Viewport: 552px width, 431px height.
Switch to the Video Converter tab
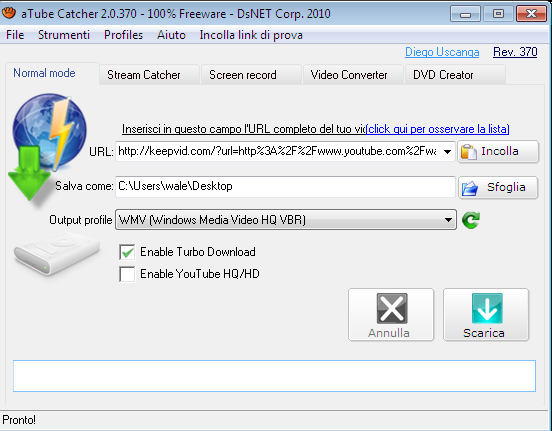tap(353, 75)
